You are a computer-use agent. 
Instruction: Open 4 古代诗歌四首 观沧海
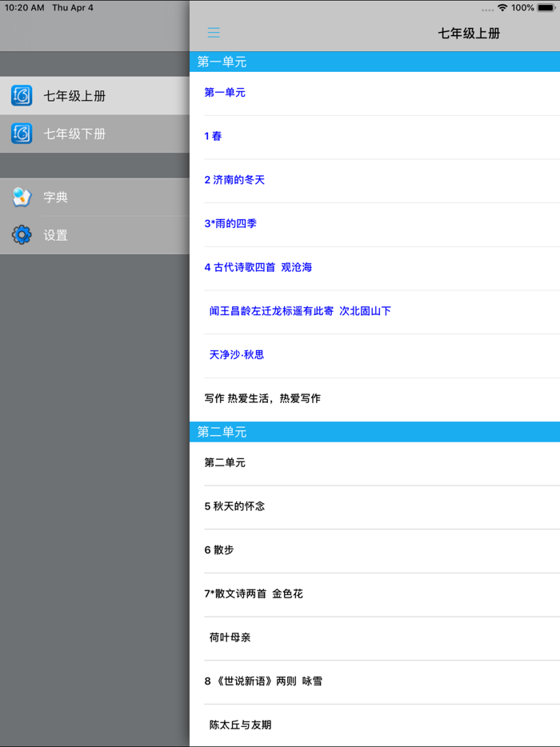point(374,268)
